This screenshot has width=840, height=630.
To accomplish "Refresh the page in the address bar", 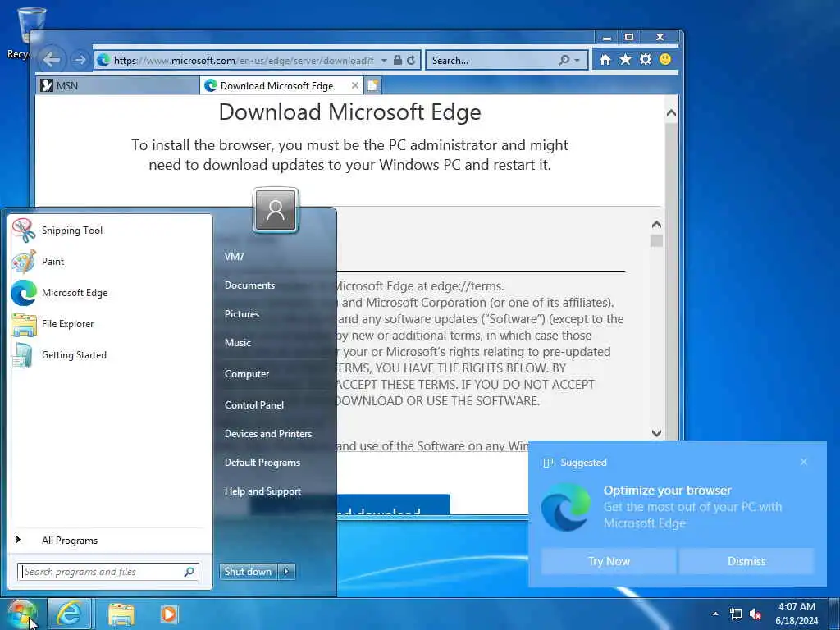I will tap(411, 60).
